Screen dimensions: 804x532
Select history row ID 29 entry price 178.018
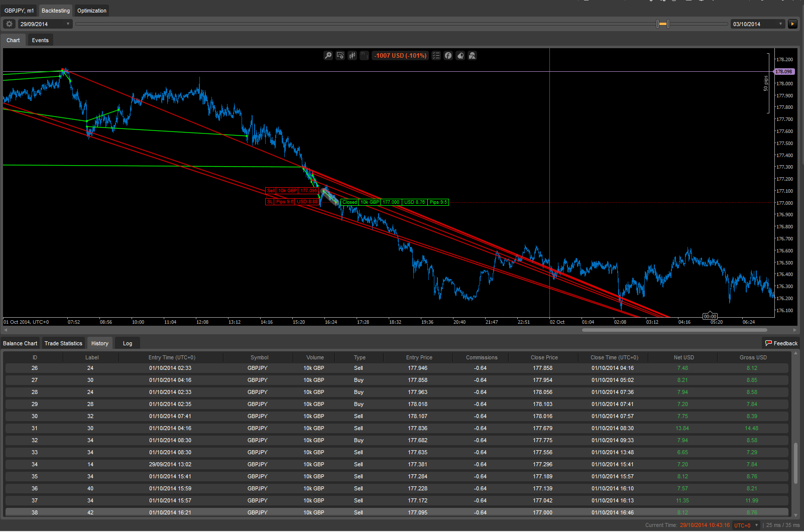[397, 404]
